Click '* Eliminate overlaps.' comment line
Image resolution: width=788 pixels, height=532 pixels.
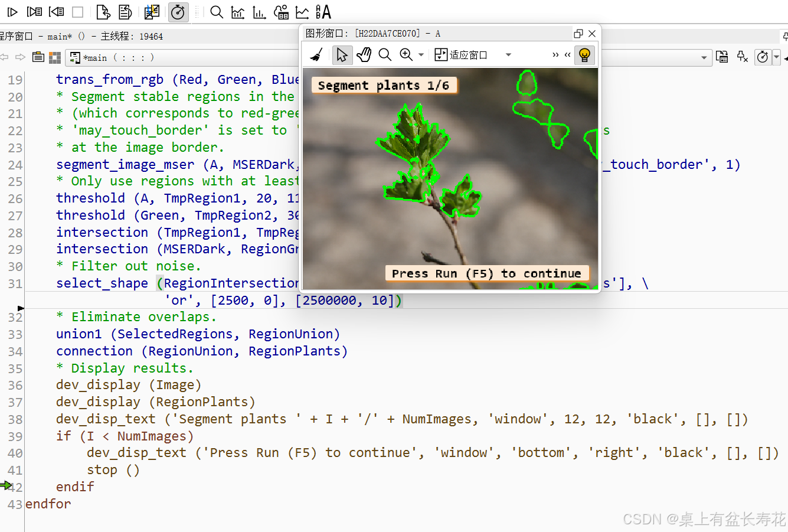point(136,317)
